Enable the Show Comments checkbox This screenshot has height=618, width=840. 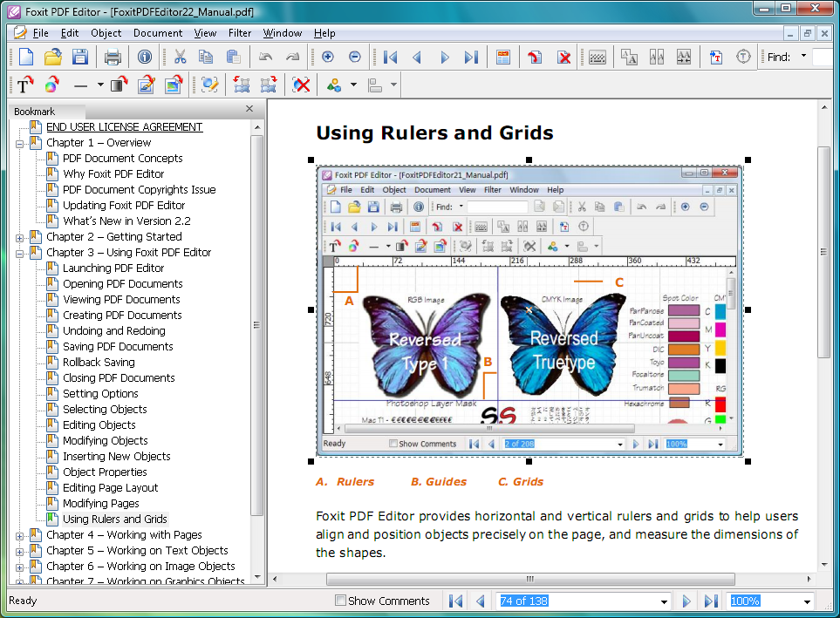tap(338, 601)
